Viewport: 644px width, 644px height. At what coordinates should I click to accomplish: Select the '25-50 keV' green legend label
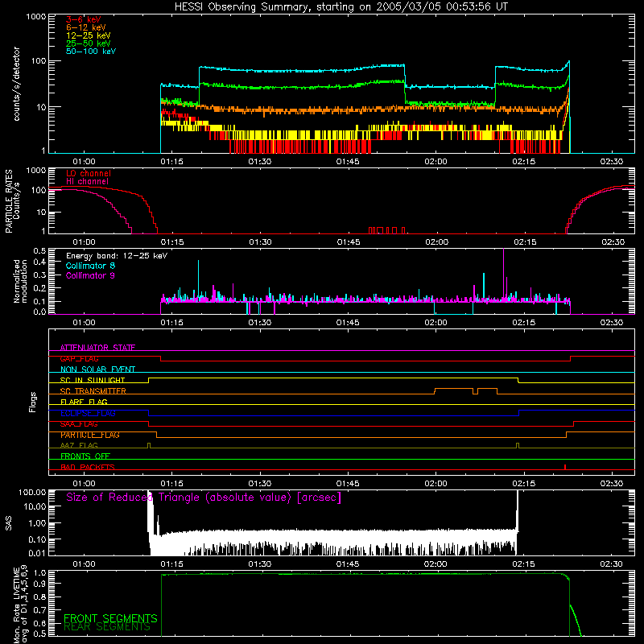pos(89,43)
